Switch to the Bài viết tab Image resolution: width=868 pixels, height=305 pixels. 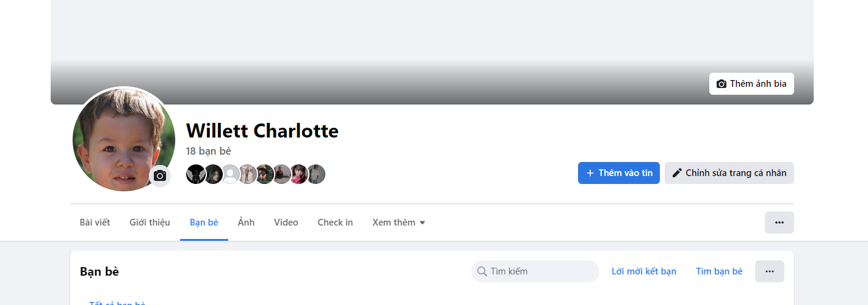pos(95,222)
